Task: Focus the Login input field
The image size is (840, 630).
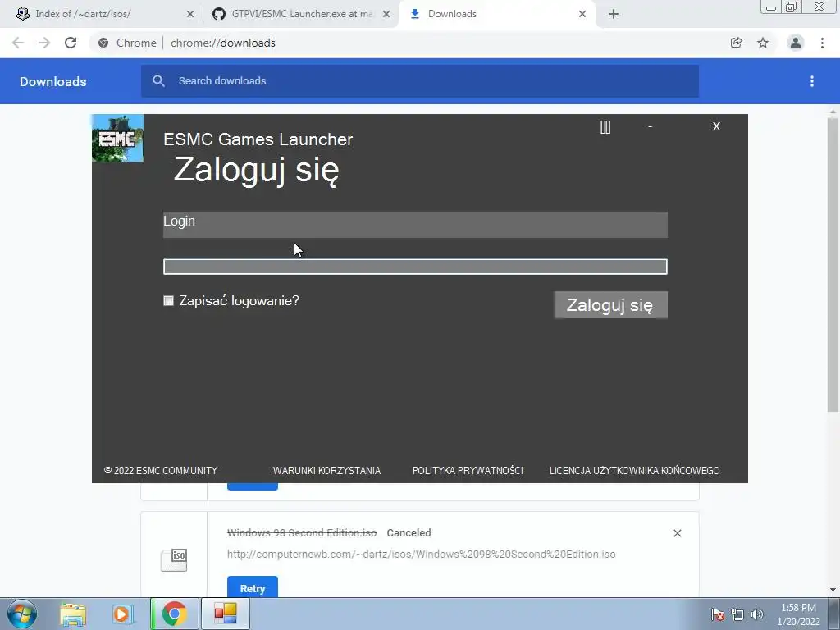Action: pos(415,225)
